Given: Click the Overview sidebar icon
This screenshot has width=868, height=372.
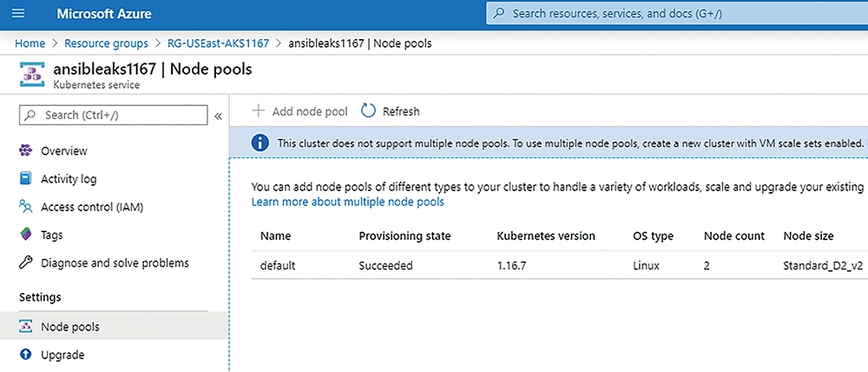Looking at the screenshot, I should [26, 150].
